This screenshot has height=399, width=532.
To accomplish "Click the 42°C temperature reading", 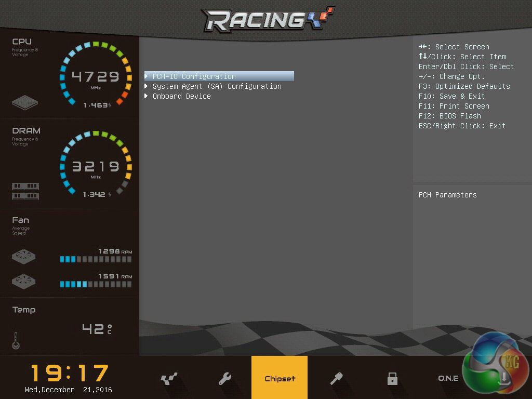I will [x=97, y=329].
